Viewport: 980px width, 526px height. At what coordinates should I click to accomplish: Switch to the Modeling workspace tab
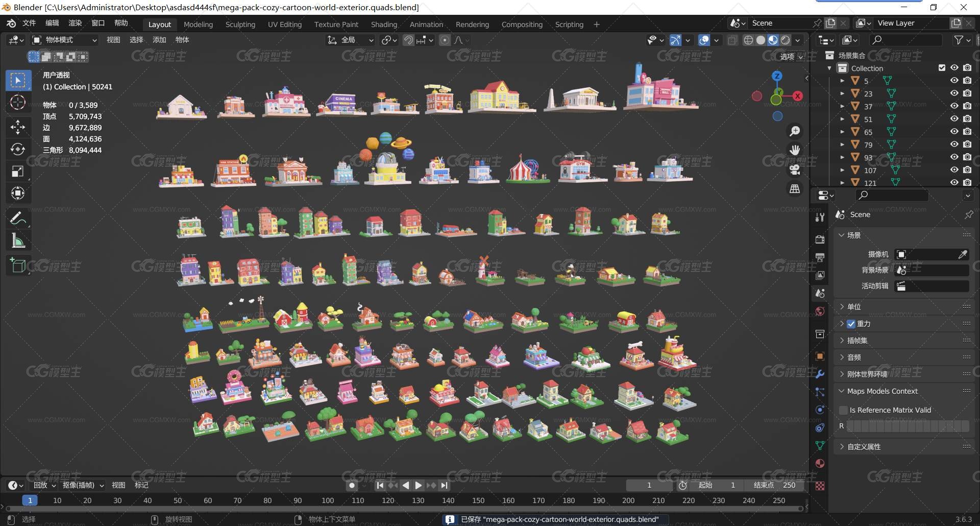coord(198,24)
